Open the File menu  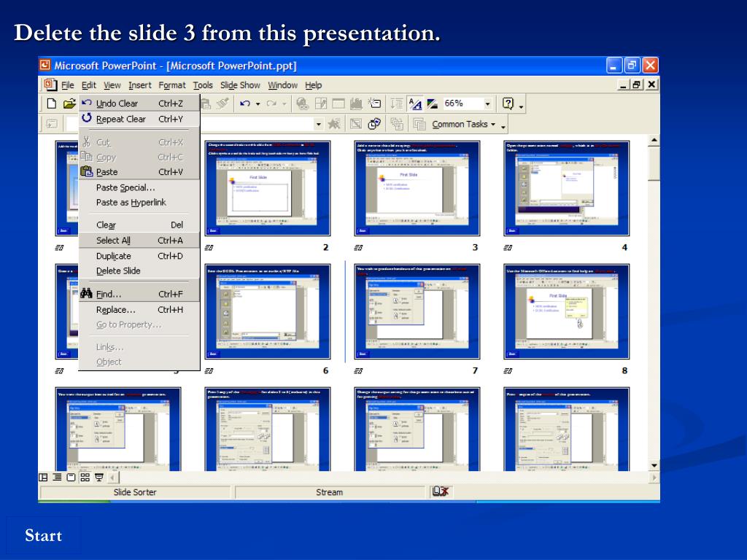tap(68, 85)
